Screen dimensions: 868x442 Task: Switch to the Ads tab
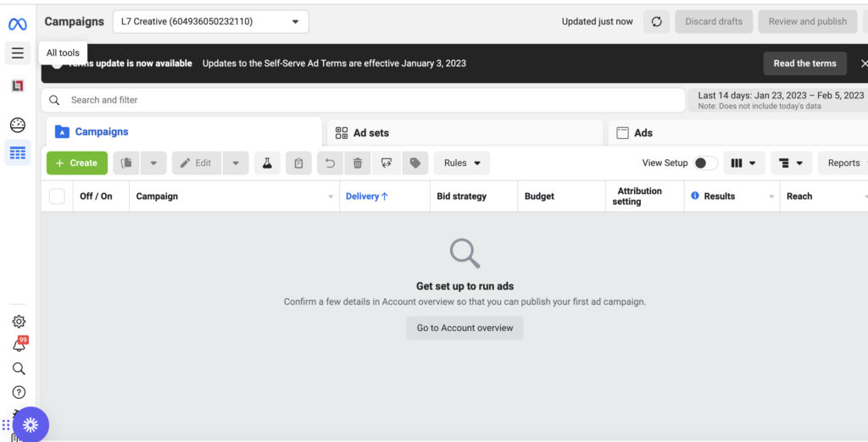click(x=738, y=133)
